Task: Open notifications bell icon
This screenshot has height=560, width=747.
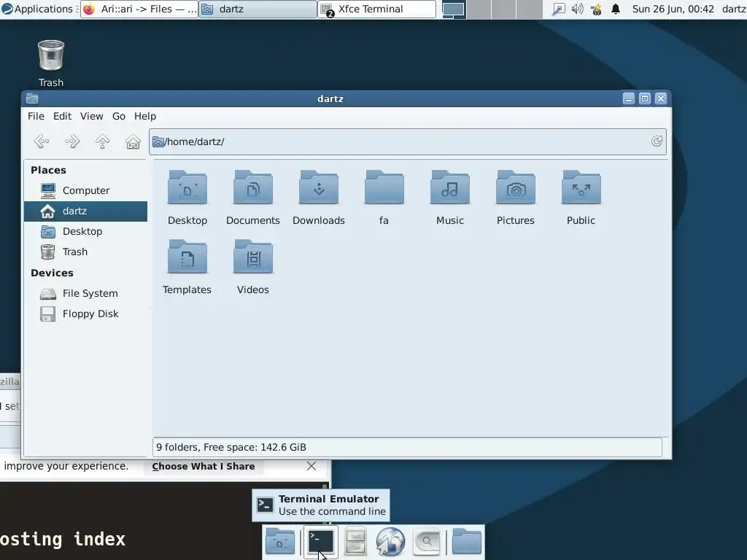Action: coord(616,9)
